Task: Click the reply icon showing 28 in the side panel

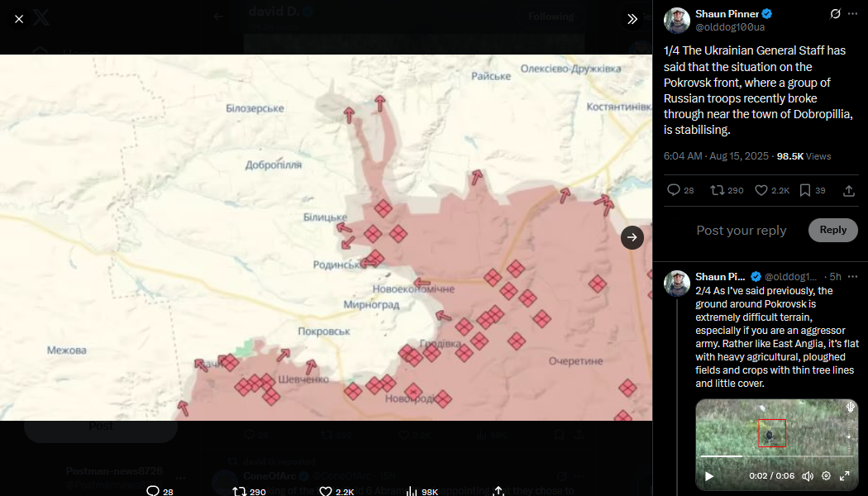Action: [x=680, y=190]
